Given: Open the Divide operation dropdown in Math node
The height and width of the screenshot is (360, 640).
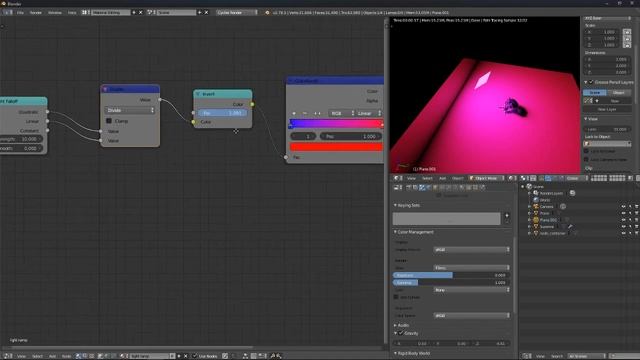Looking at the screenshot, I should [130, 110].
